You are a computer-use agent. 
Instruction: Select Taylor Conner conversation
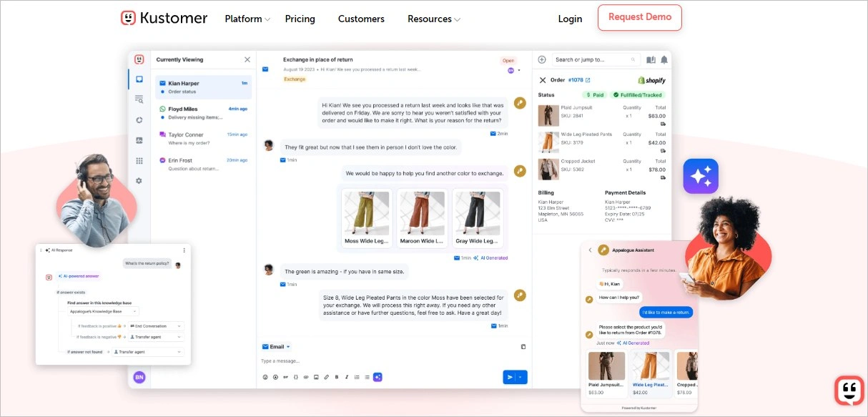click(203, 138)
